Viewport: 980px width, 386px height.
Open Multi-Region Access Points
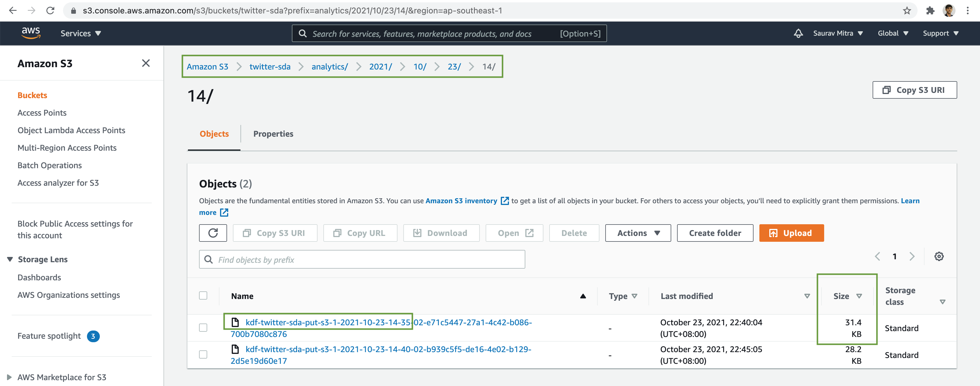pos(67,148)
